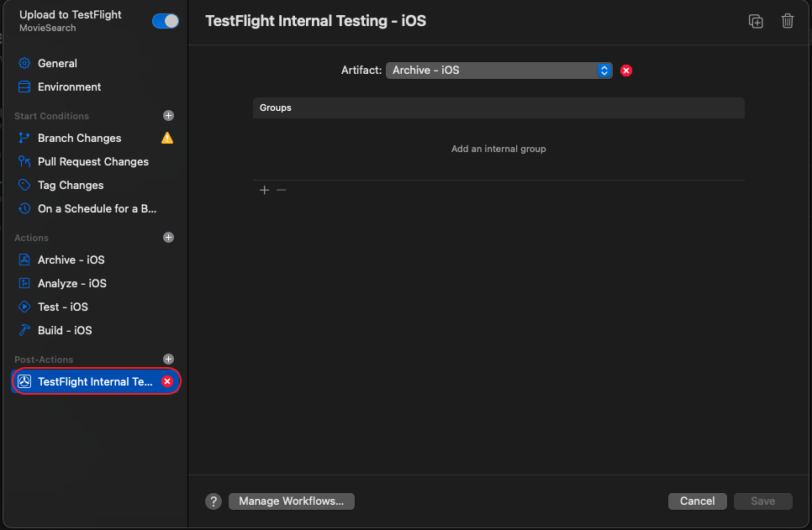The width and height of the screenshot is (812, 530).
Task: Add a new action with plus icon
Action: [x=168, y=238]
